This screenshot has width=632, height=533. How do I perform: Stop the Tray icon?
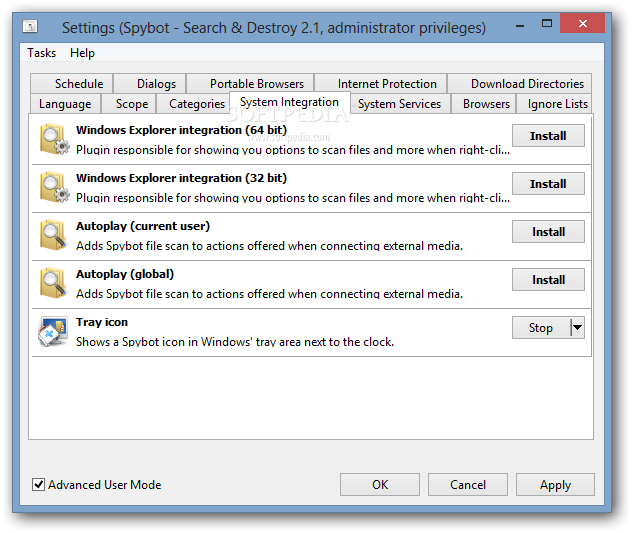(x=541, y=328)
